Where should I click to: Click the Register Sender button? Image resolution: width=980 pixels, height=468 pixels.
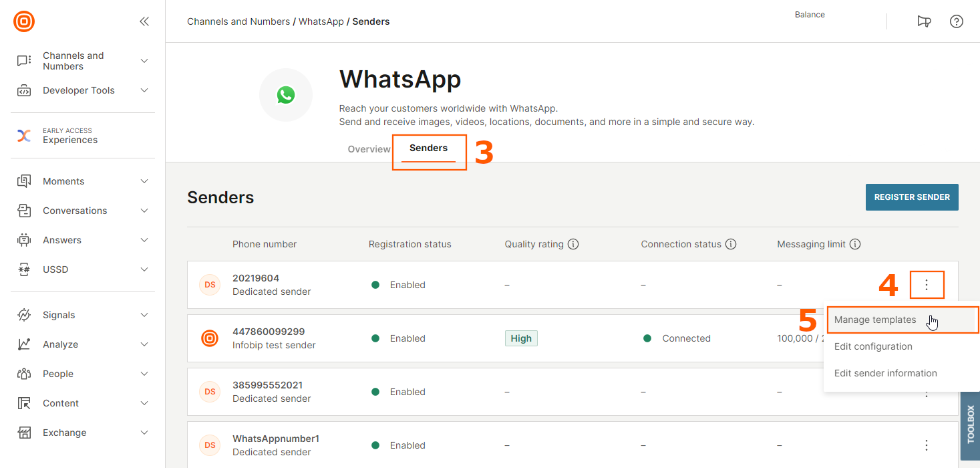click(x=912, y=197)
